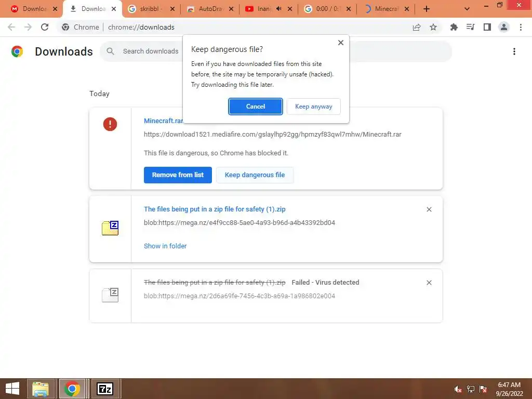Screen dimensions: 532x399
Task: Click the Action Center flag icon
Action: point(483,389)
